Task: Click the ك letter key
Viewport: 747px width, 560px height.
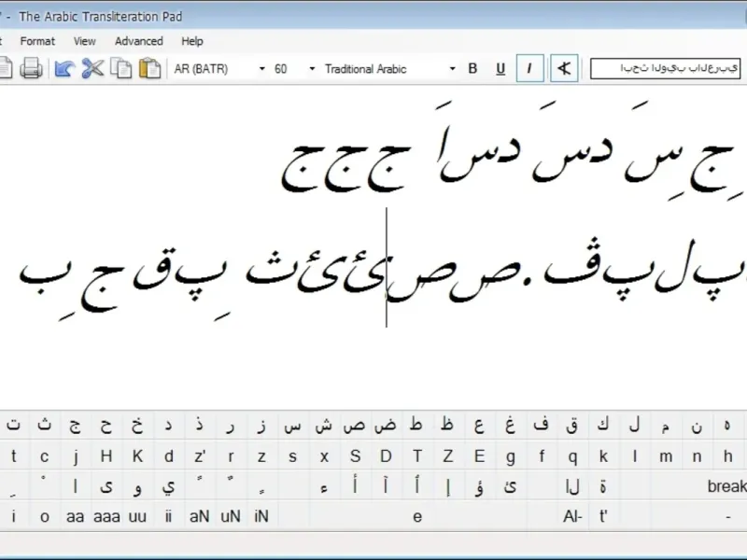Action: 603,425
